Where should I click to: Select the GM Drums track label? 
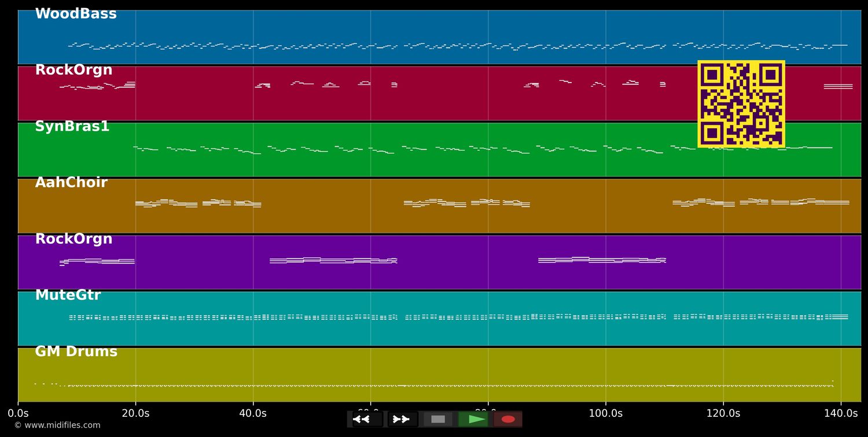pos(76,351)
